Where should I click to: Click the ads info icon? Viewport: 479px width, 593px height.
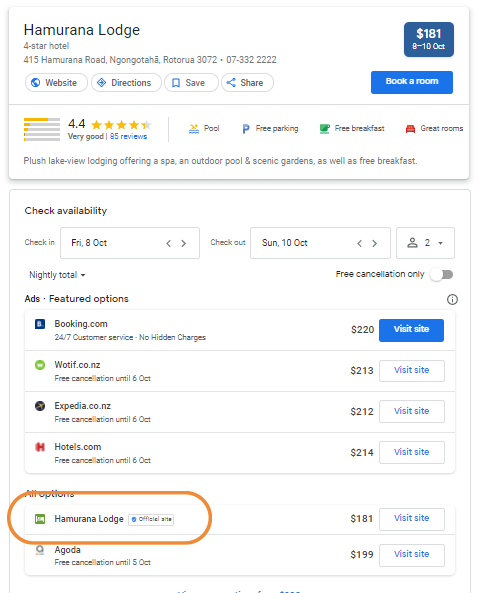pyautogui.click(x=452, y=300)
